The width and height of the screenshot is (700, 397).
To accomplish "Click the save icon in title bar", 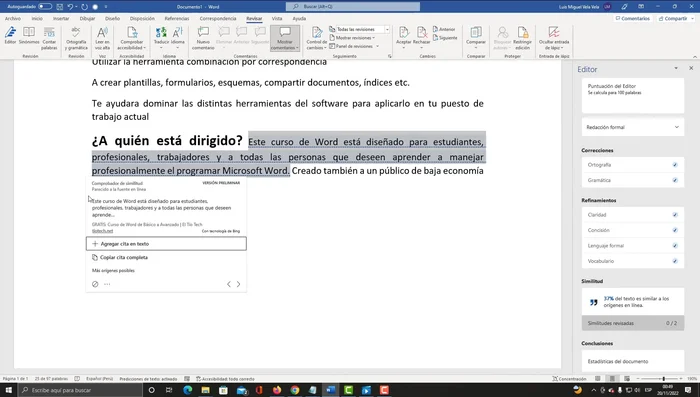I will 59,7.
